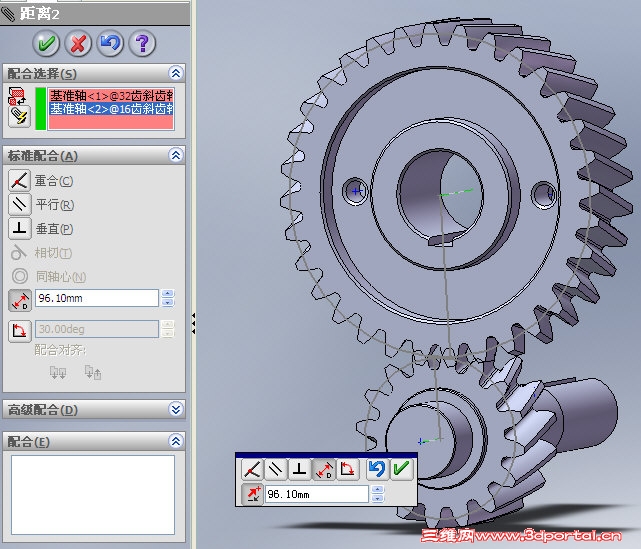Collapse the 标准配合(A) section
641x549 pixels.
(176, 155)
